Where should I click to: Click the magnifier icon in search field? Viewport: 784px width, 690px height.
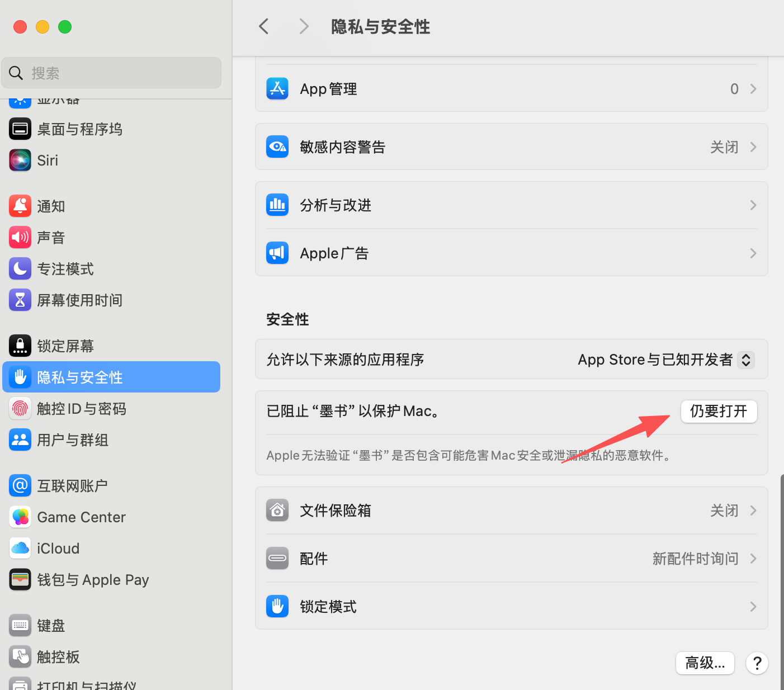click(16, 73)
